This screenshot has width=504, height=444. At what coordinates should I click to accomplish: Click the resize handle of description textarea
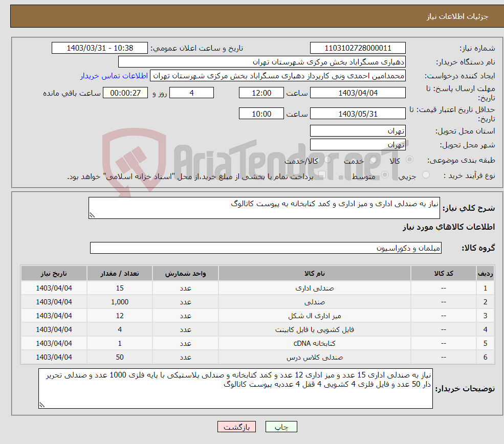(92, 215)
